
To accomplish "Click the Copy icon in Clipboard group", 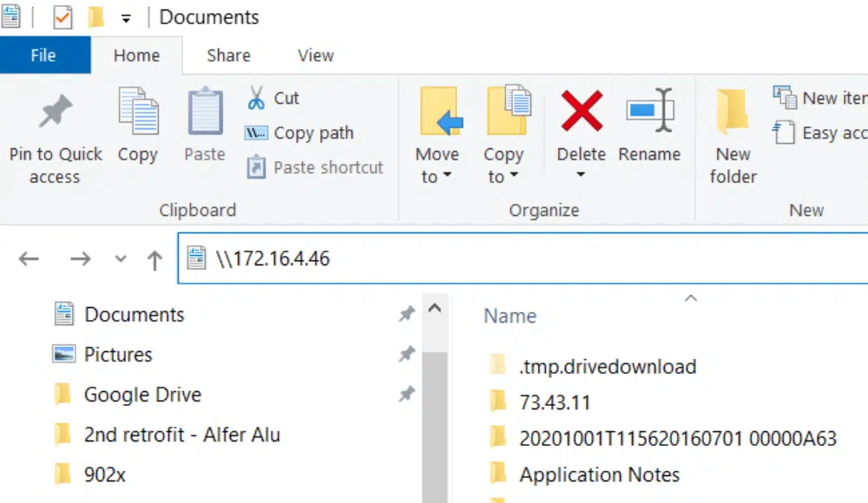I will (x=138, y=112).
